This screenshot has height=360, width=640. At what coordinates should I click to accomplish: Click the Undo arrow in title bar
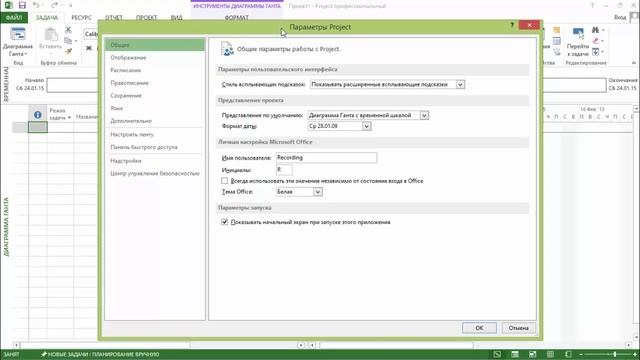pyautogui.click(x=36, y=6)
